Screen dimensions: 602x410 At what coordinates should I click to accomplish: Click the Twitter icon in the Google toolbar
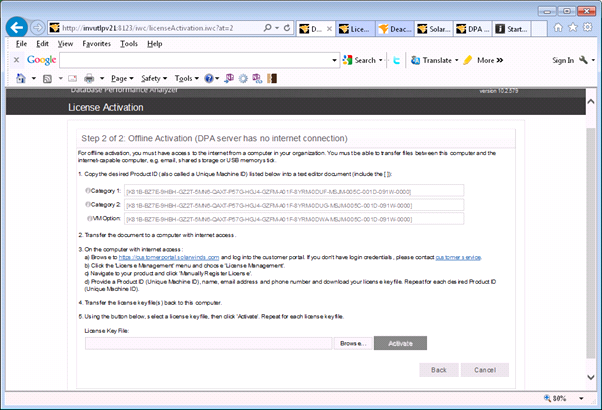point(397,60)
